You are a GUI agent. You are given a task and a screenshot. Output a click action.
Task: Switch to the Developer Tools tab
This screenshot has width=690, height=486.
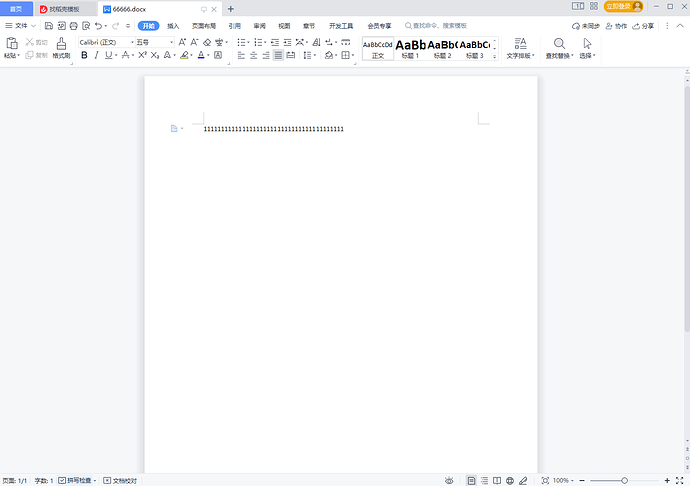point(341,26)
